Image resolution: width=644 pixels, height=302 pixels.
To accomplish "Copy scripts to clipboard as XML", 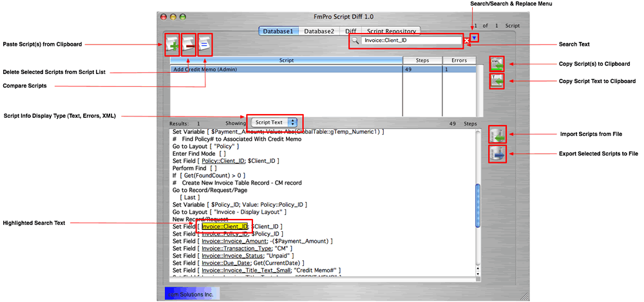I will (497, 64).
